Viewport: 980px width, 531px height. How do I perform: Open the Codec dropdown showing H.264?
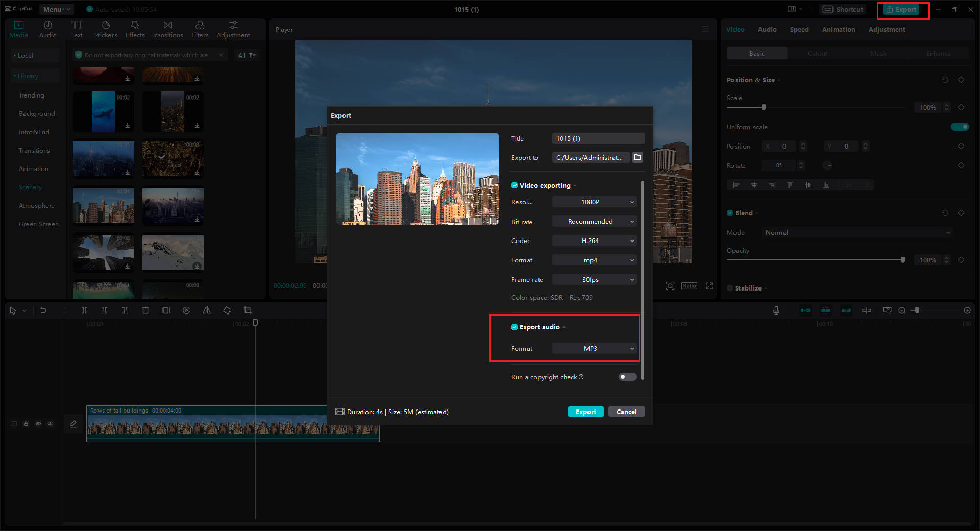(x=594, y=240)
